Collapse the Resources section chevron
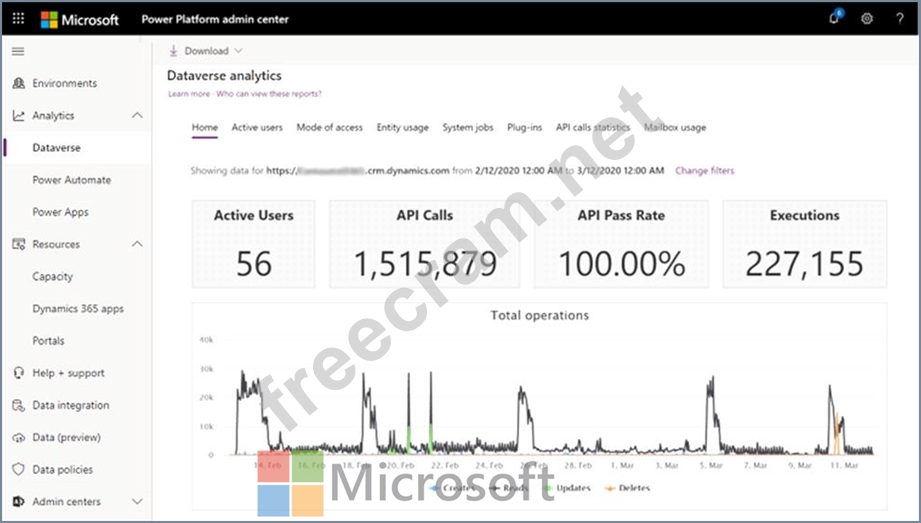921x523 pixels. tap(137, 244)
